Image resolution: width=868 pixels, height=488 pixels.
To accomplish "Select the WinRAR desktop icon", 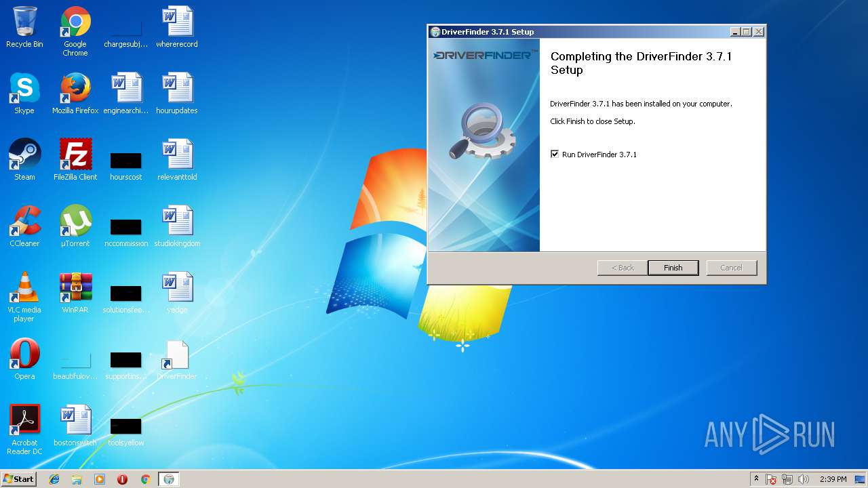I will click(75, 293).
